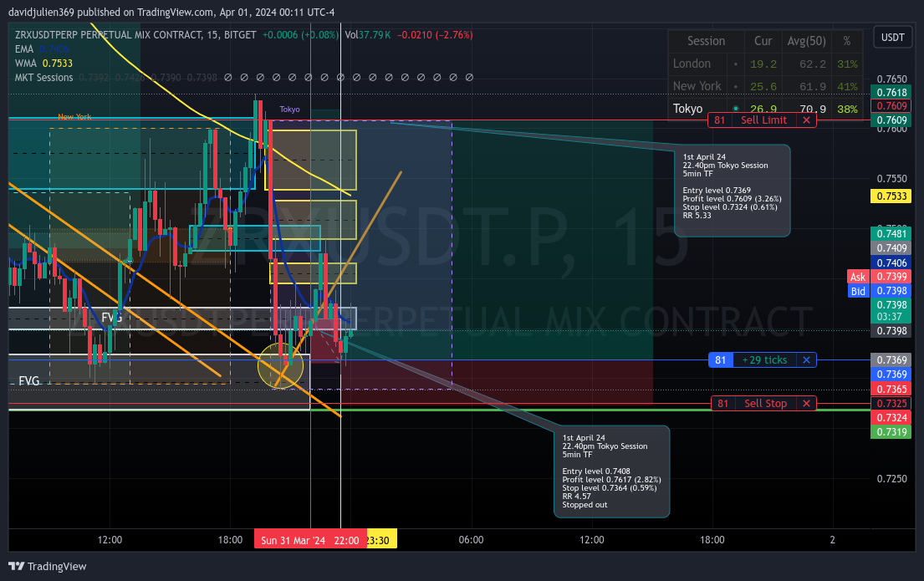The height and width of the screenshot is (581, 924).
Task: Click the red 0.7365 price label
Action: click(891, 390)
